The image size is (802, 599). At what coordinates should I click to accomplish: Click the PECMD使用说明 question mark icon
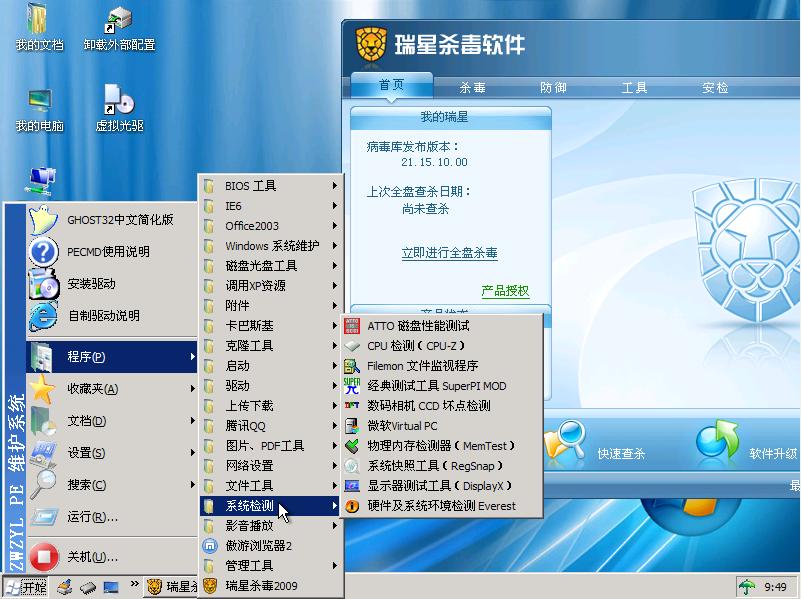43,252
